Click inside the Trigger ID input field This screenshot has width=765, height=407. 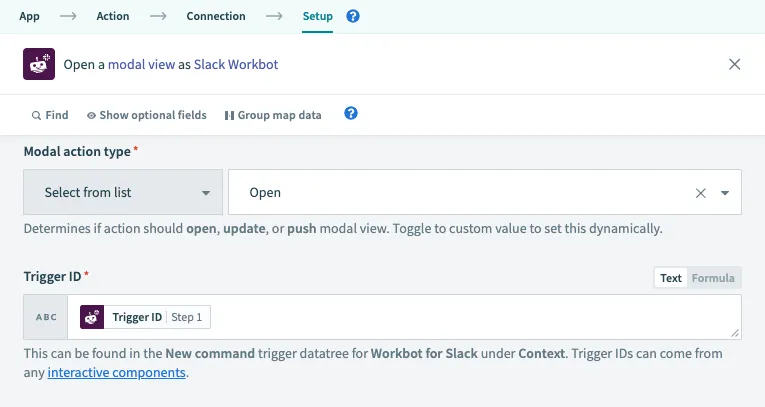[470, 317]
